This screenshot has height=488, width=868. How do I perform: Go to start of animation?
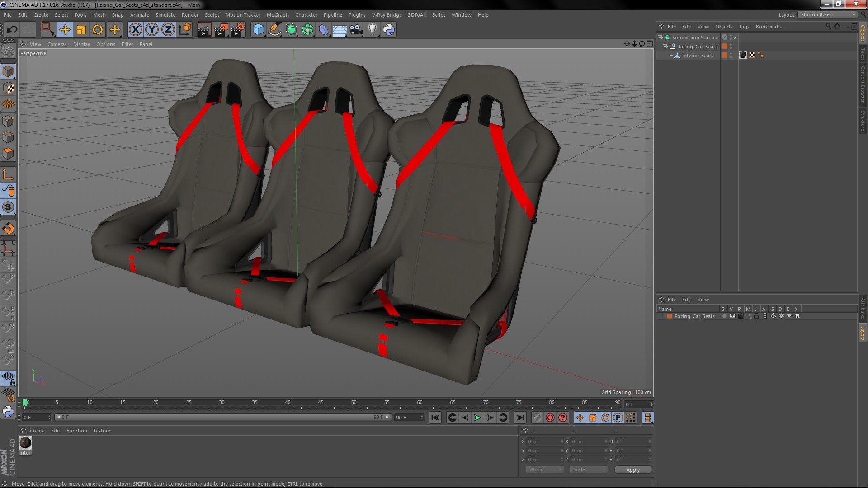(x=435, y=418)
